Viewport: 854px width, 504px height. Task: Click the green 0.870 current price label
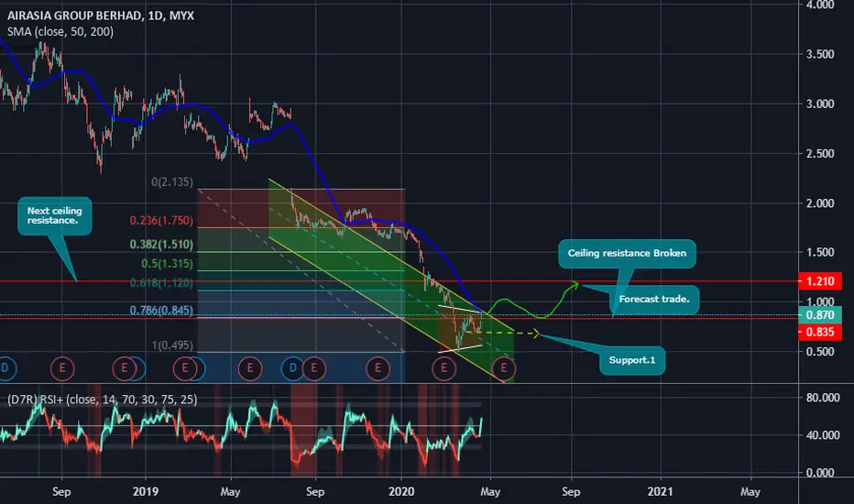(820, 315)
